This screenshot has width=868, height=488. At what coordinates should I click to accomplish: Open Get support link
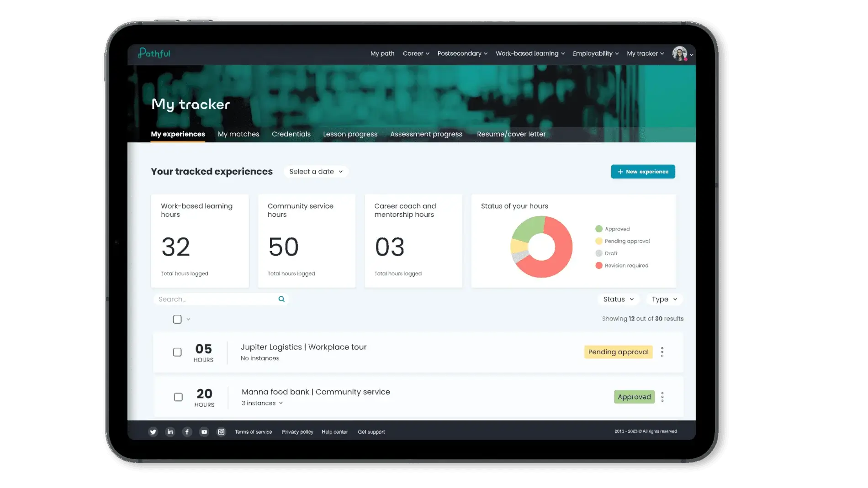[371, 432]
